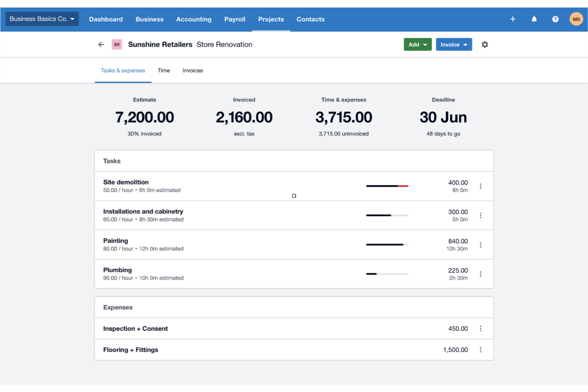Click the plus icon to create new item
The width and height of the screenshot is (588, 392).
point(513,19)
